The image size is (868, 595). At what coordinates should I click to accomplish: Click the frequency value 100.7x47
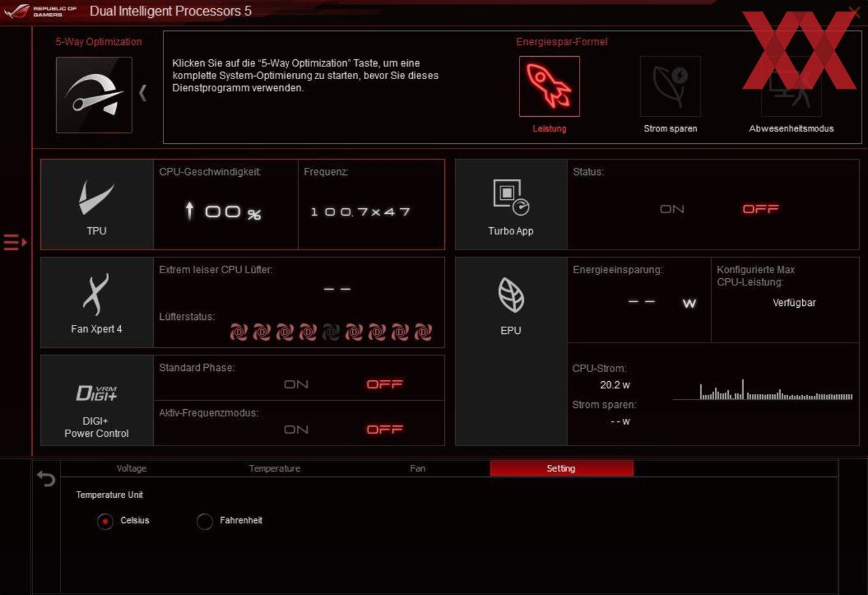click(x=361, y=212)
